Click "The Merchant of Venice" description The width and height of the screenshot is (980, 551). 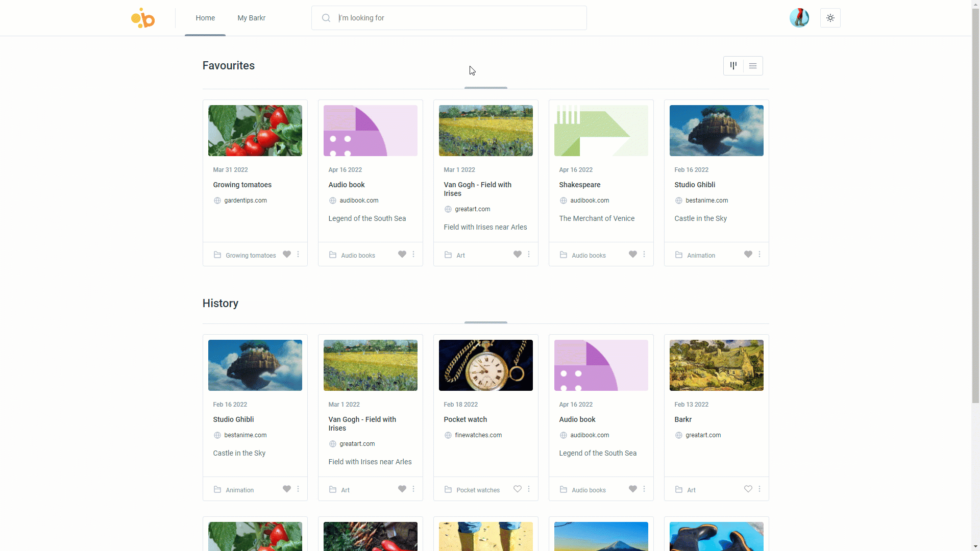point(597,218)
